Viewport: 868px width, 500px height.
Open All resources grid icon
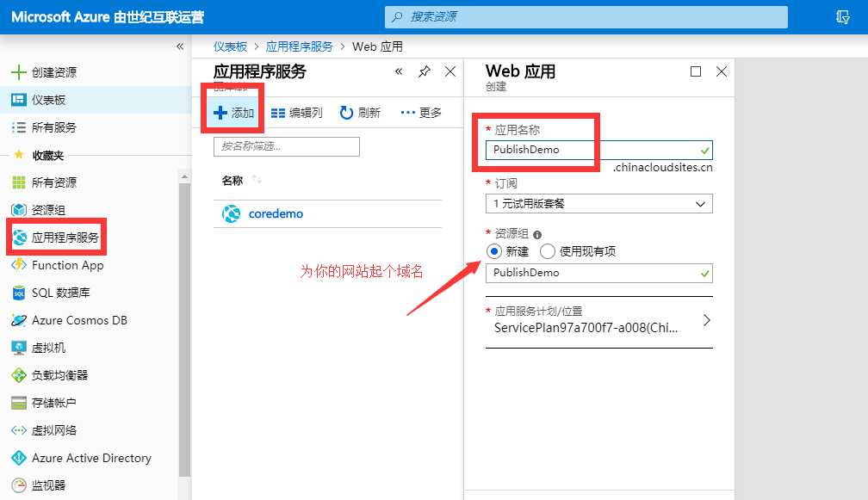19,182
